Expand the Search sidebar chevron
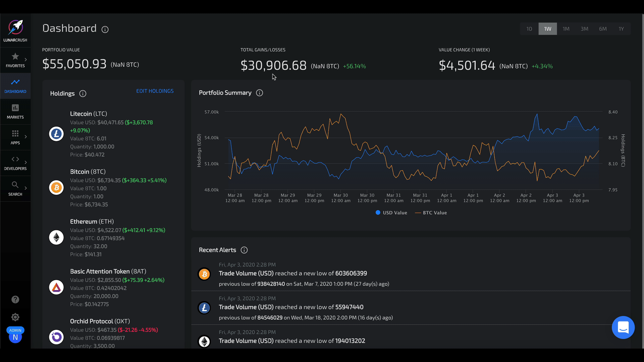Image resolution: width=644 pixels, height=362 pixels. click(26, 188)
